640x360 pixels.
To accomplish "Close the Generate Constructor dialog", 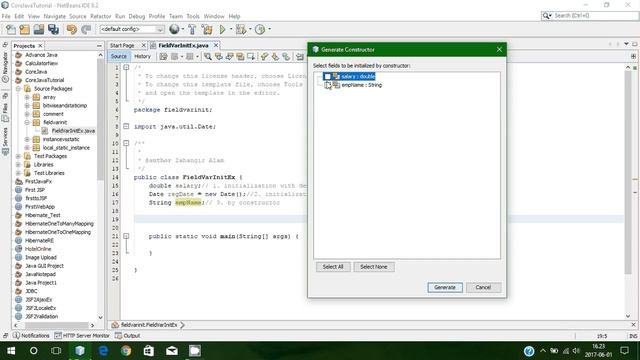I will pyautogui.click(x=499, y=49).
